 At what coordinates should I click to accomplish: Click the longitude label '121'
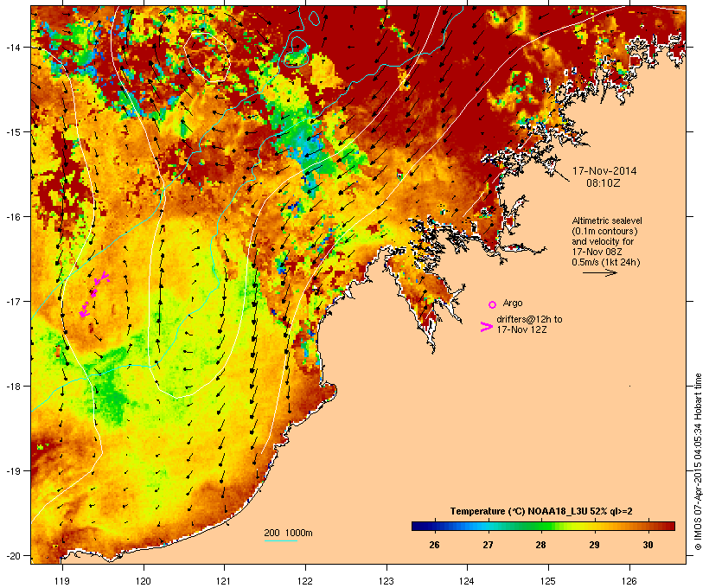pyautogui.click(x=224, y=581)
